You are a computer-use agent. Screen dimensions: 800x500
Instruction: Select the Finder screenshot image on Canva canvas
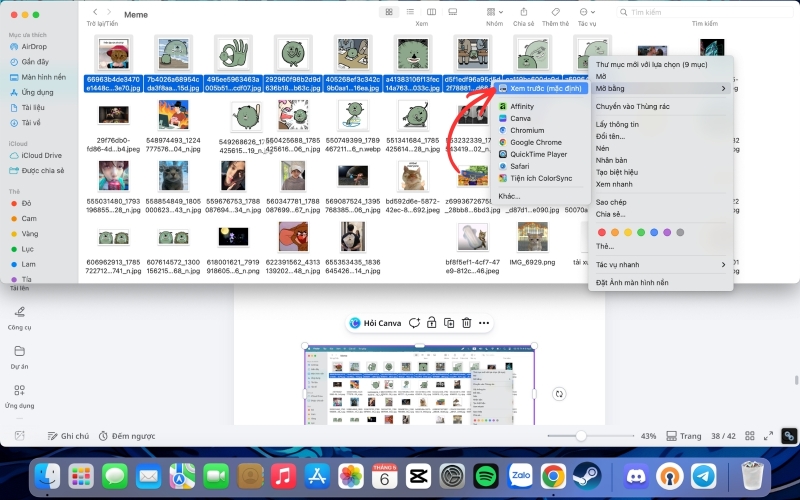tap(419, 385)
